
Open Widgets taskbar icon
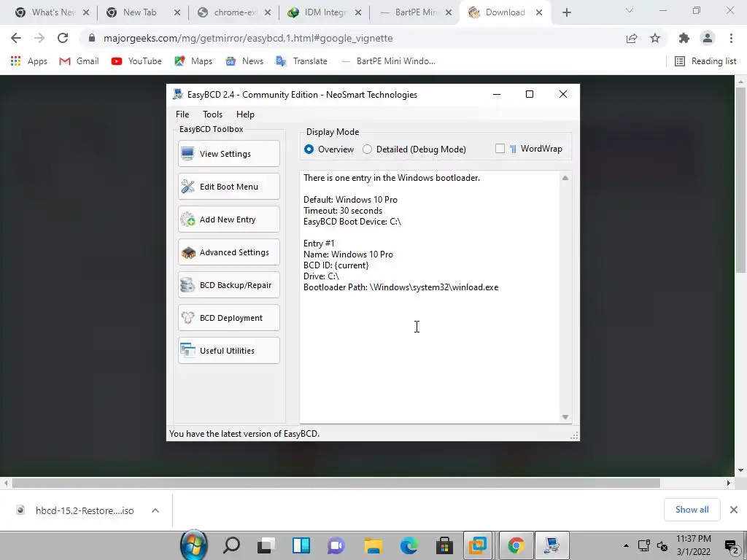[301, 545]
